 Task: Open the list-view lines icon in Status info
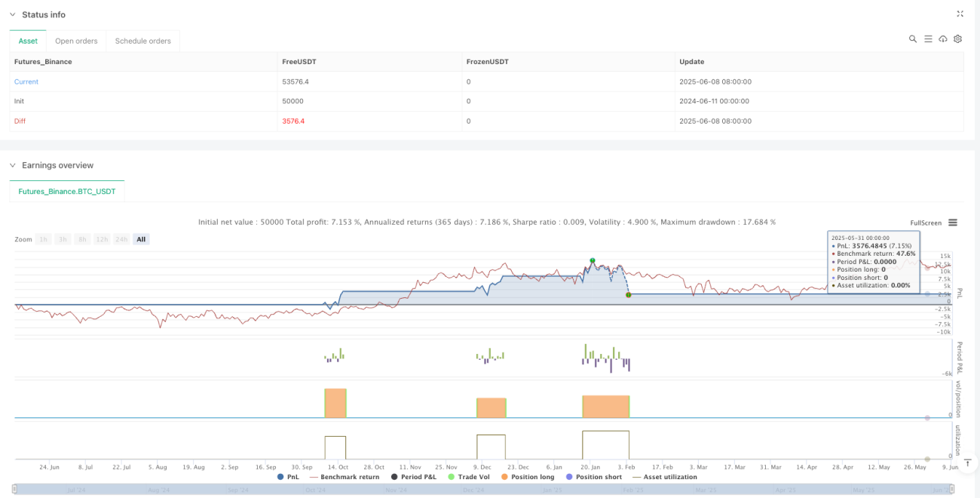[x=928, y=38]
